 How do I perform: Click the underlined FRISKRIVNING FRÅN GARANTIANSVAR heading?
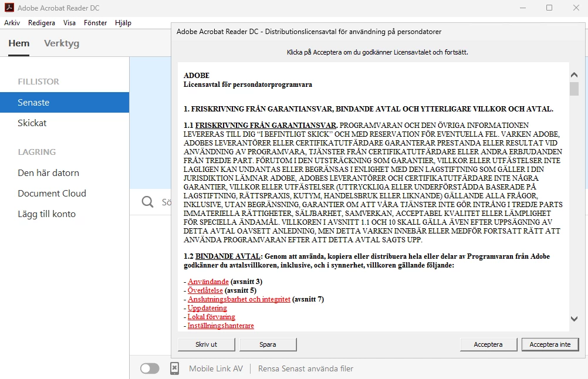pyautogui.click(x=266, y=125)
